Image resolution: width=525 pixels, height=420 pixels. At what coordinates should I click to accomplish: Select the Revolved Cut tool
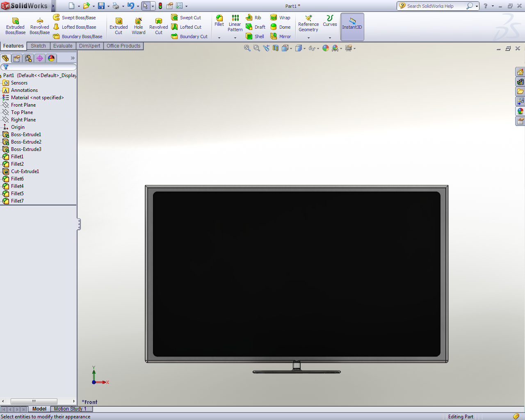click(159, 26)
